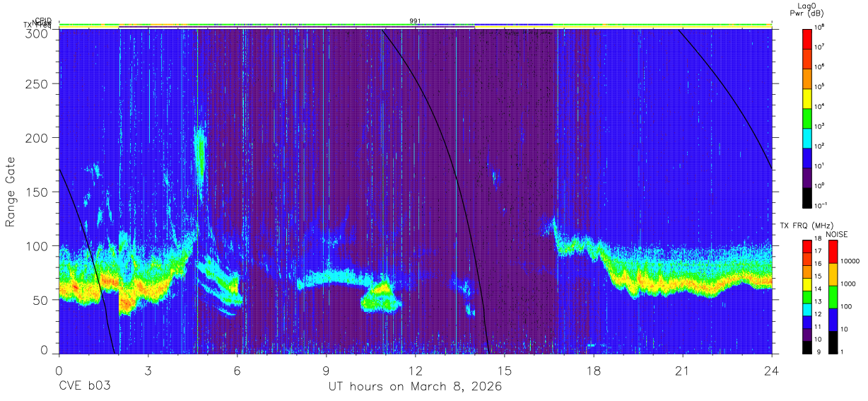Screen dimensions: 868x401
Task: Click the '300' range gate tick label
Action: (37, 33)
